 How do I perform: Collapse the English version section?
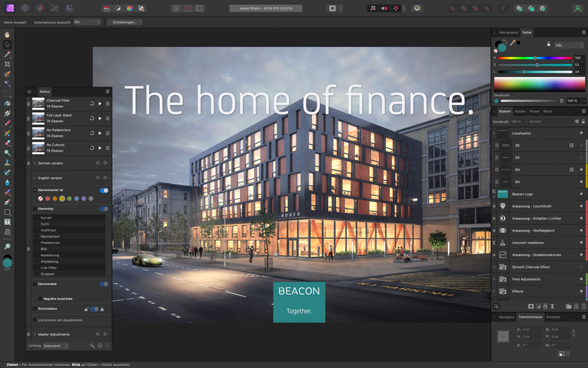click(35, 178)
